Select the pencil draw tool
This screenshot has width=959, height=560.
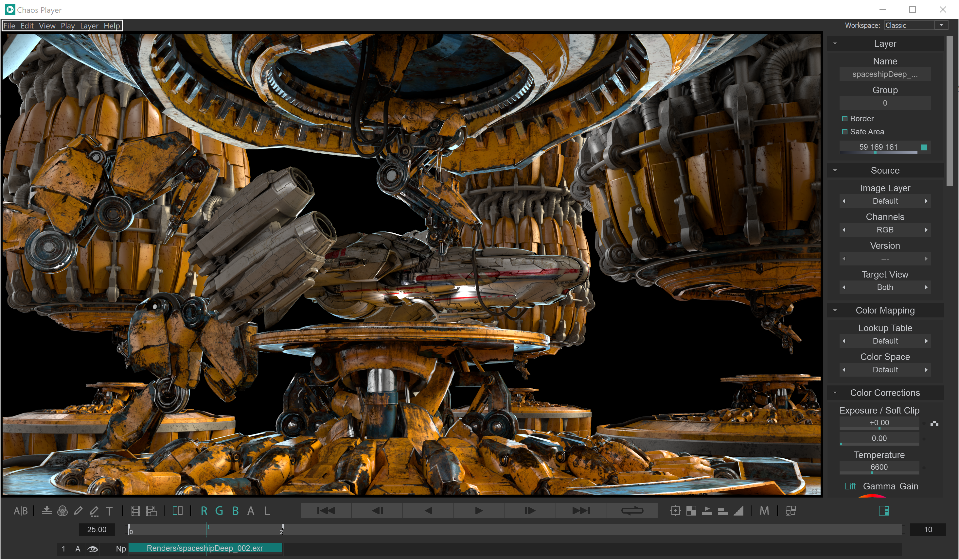click(x=78, y=511)
